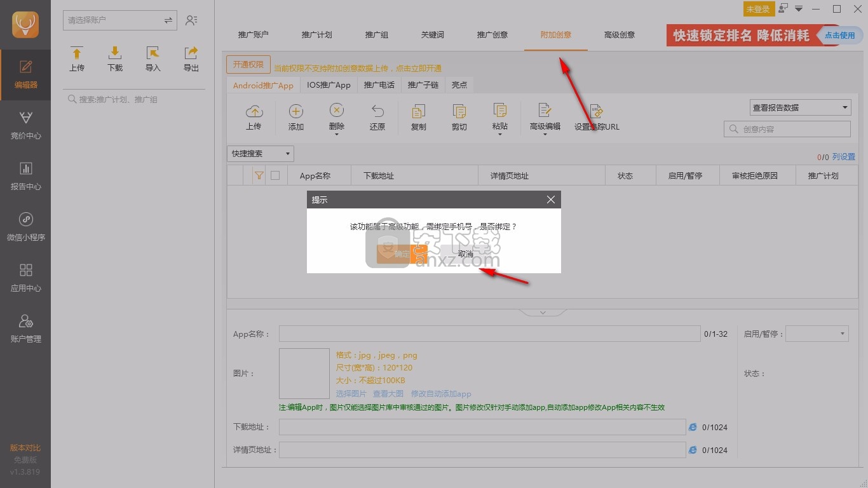This screenshot has width=868, height=488.
Task: Click the user list icon beside account selector
Action: pyautogui.click(x=191, y=20)
